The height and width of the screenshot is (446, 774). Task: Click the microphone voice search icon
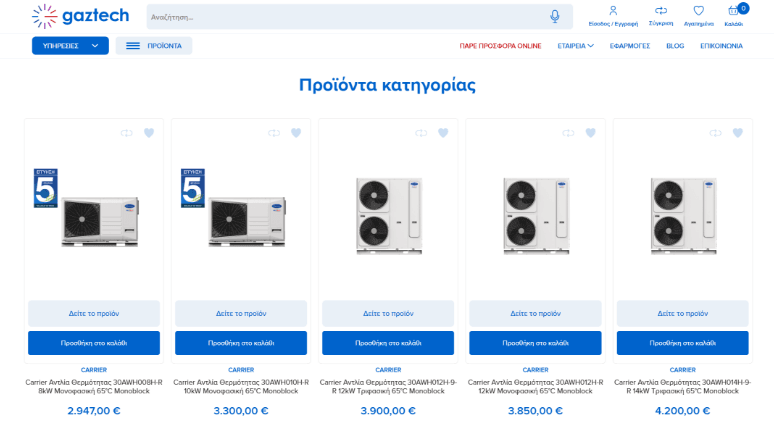[x=555, y=17]
